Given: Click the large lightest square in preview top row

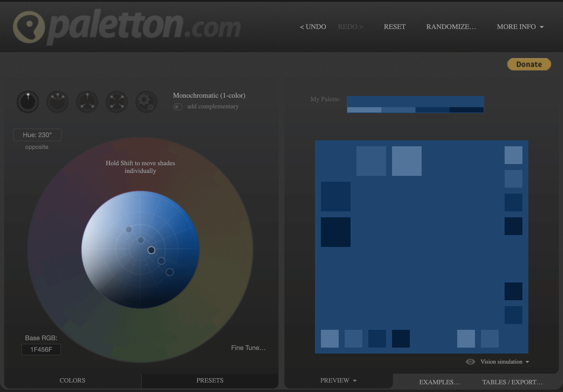Looking at the screenshot, I should (x=407, y=161).
